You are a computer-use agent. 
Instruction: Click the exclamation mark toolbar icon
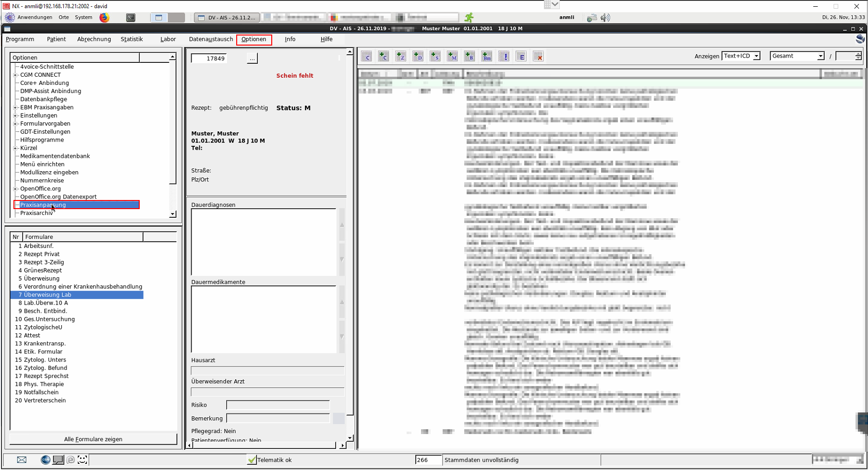click(504, 57)
